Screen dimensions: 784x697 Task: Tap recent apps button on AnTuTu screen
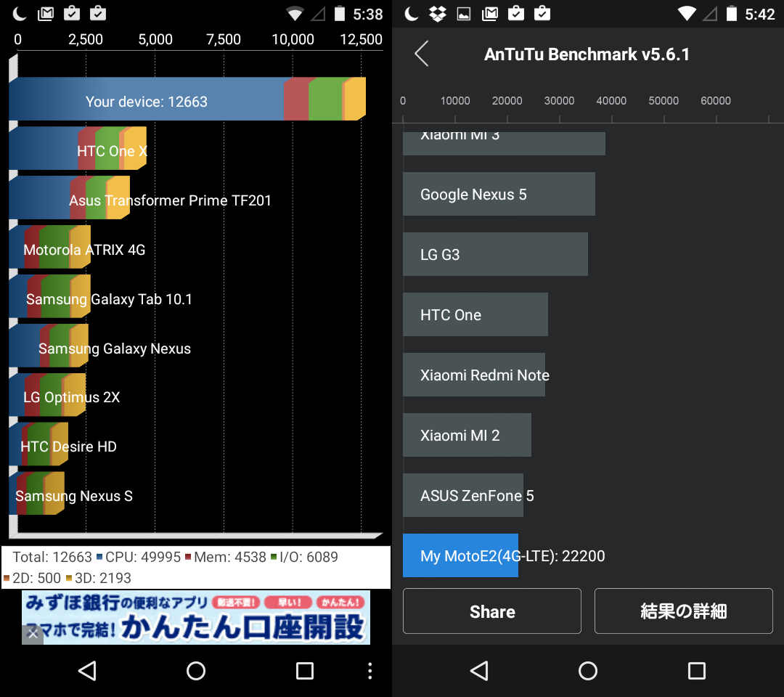696,671
